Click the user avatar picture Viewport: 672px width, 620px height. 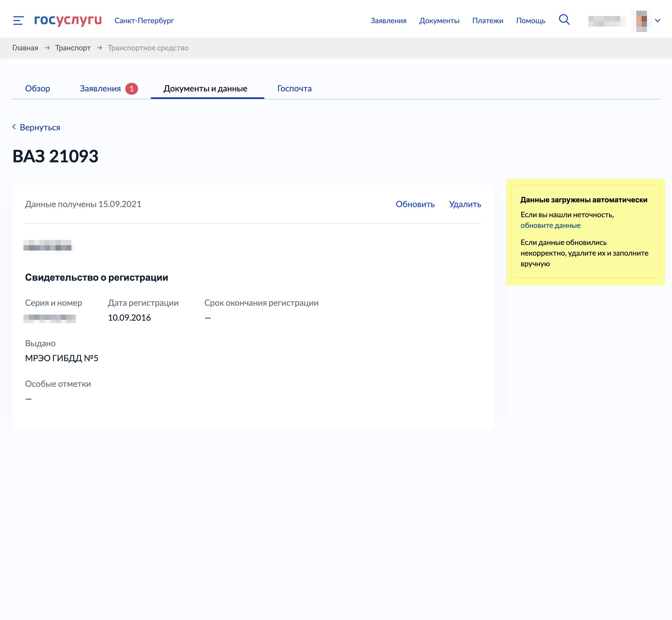641,21
